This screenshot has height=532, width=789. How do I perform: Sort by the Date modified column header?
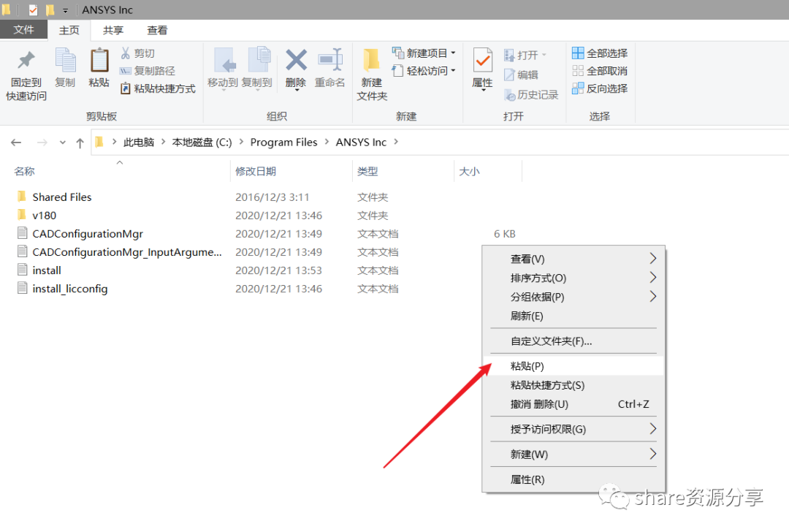[x=256, y=171]
